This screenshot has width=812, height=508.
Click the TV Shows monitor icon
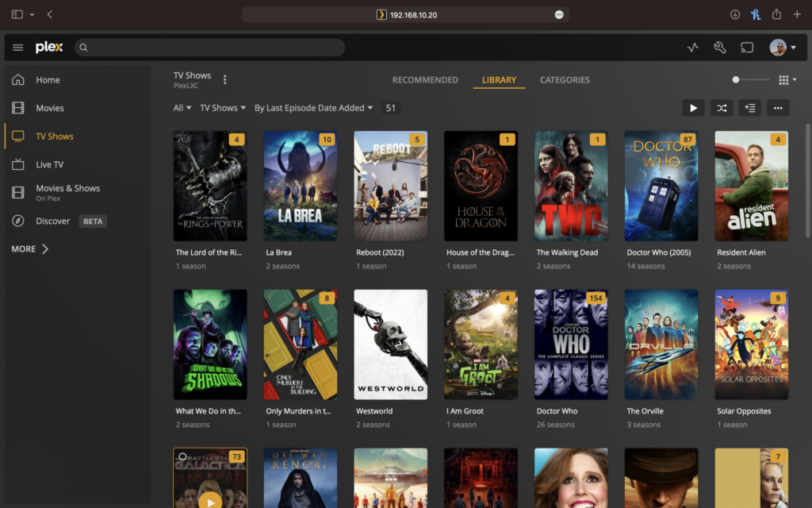pos(18,136)
